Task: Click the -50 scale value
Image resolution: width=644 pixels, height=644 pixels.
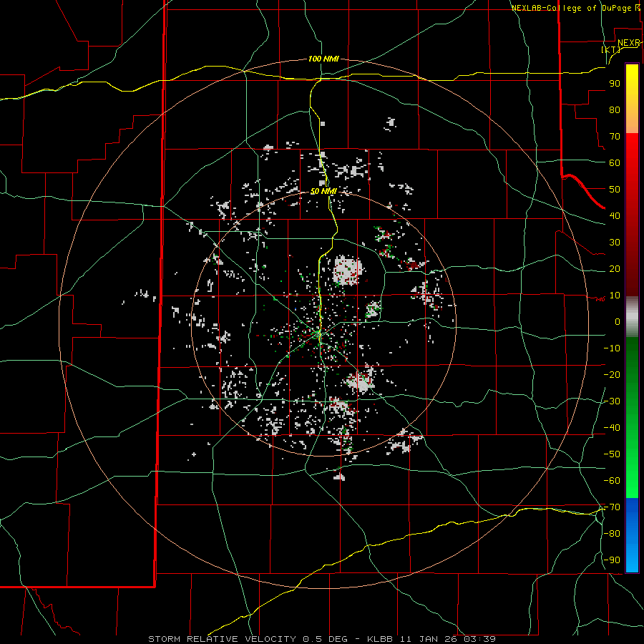Action: tap(612, 454)
